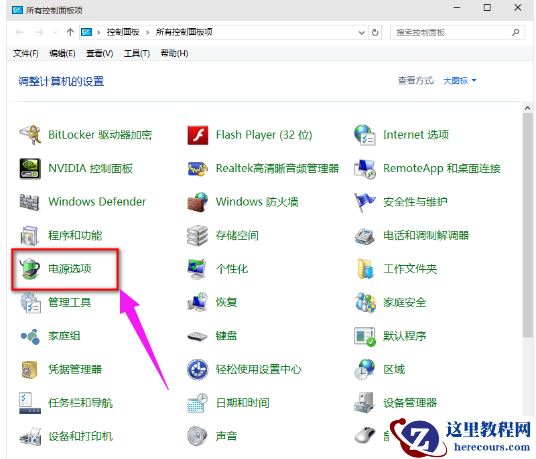Open the 区域 label
The height and width of the screenshot is (459, 536).
(x=394, y=369)
